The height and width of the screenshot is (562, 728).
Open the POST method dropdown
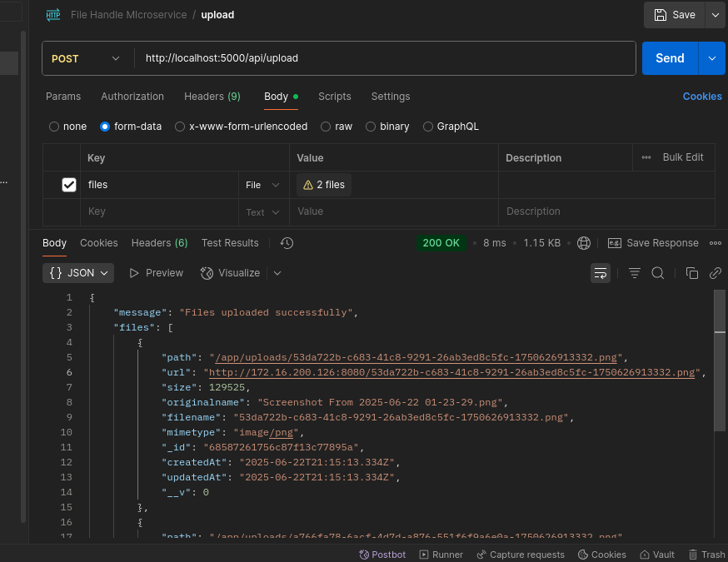coord(86,58)
